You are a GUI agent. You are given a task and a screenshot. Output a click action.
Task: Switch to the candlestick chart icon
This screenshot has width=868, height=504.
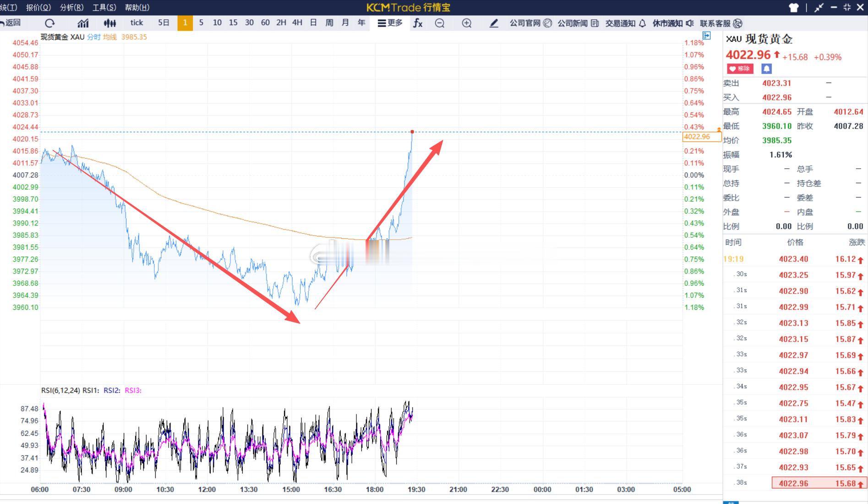110,23
